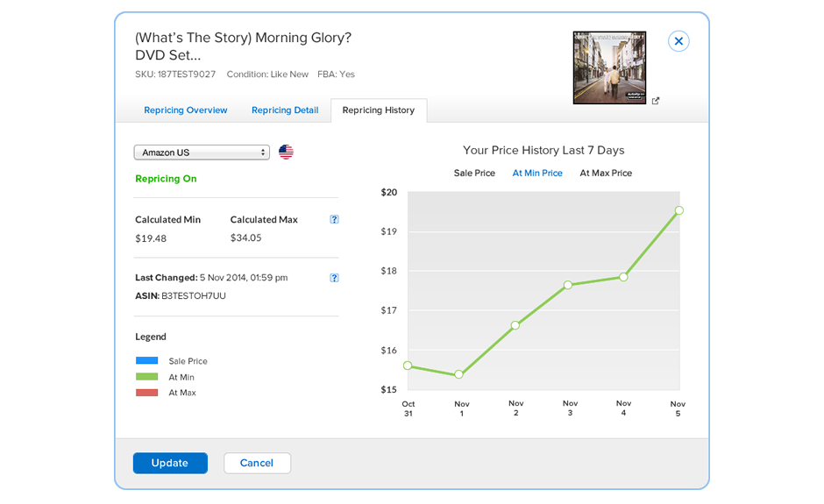Toggle Sale Price chart filter
The width and height of the screenshot is (824, 504).
click(474, 174)
